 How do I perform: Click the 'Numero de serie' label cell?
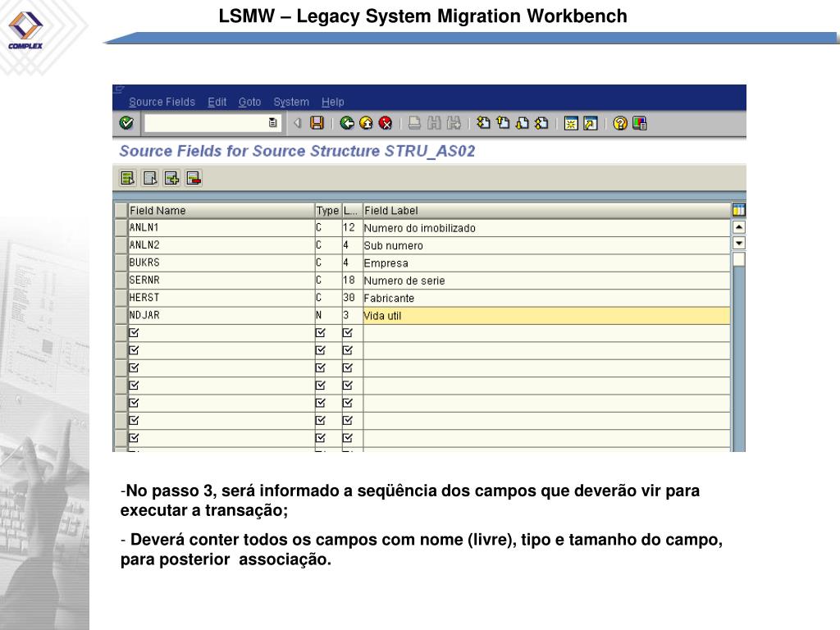tap(546, 281)
